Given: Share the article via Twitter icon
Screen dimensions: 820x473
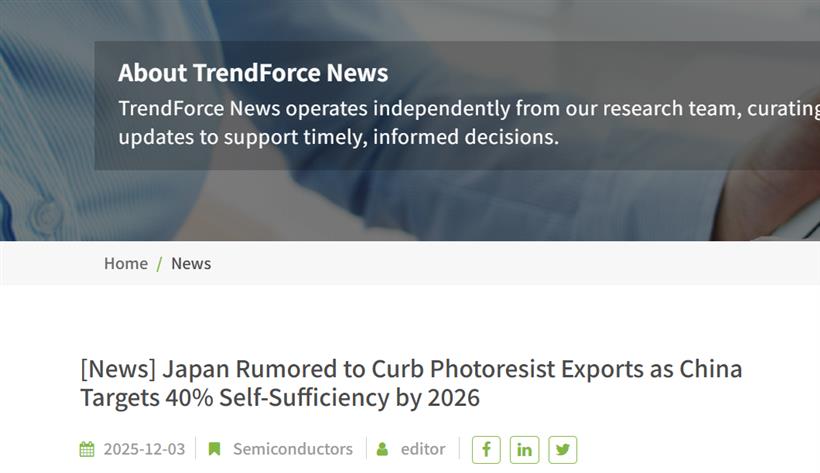Looking at the screenshot, I should pos(563,449).
